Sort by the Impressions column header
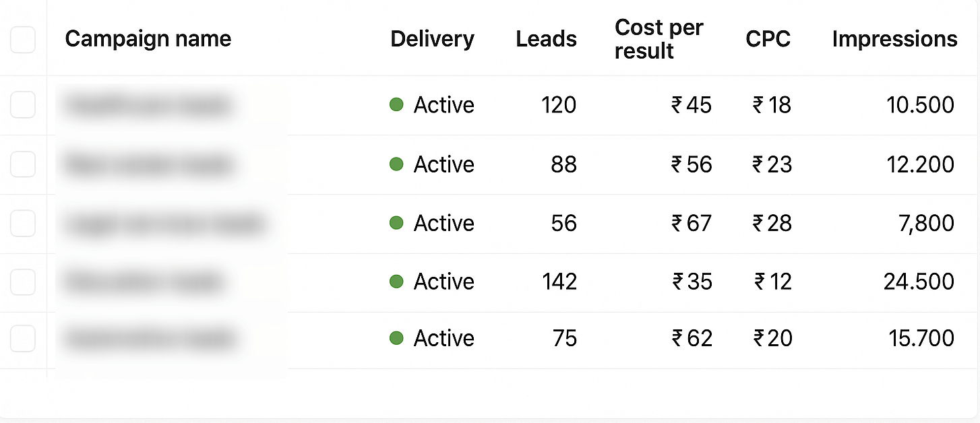 tap(894, 39)
